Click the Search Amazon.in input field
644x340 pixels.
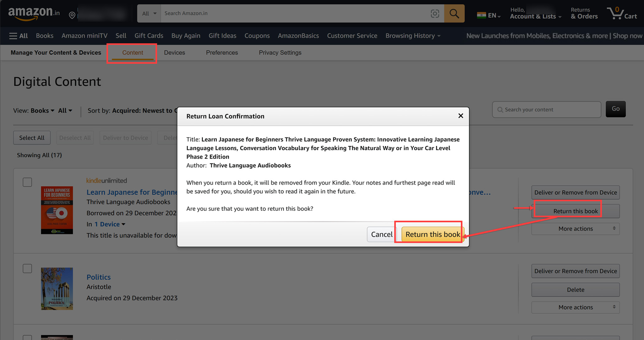click(295, 13)
